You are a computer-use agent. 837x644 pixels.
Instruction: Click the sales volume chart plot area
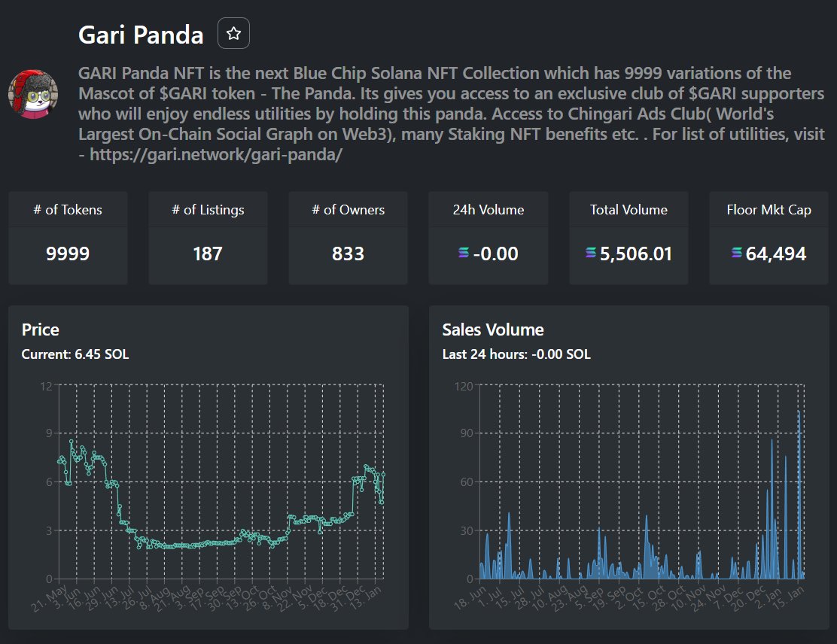point(642,481)
